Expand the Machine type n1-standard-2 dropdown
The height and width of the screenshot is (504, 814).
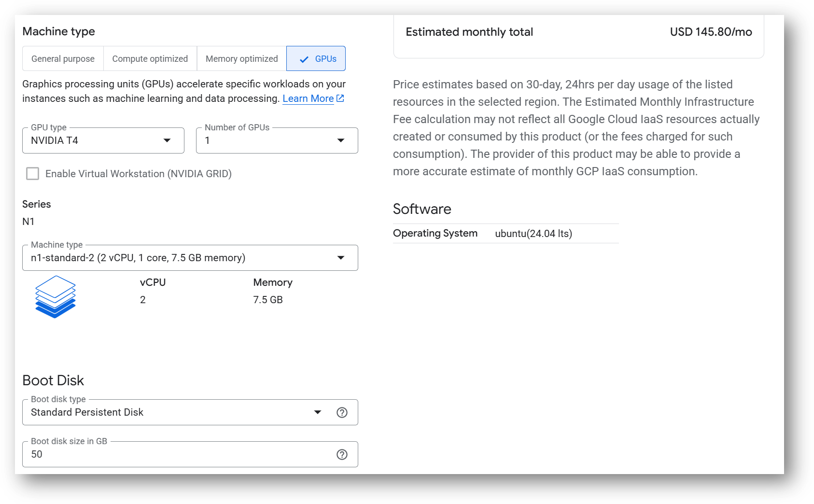click(x=190, y=258)
